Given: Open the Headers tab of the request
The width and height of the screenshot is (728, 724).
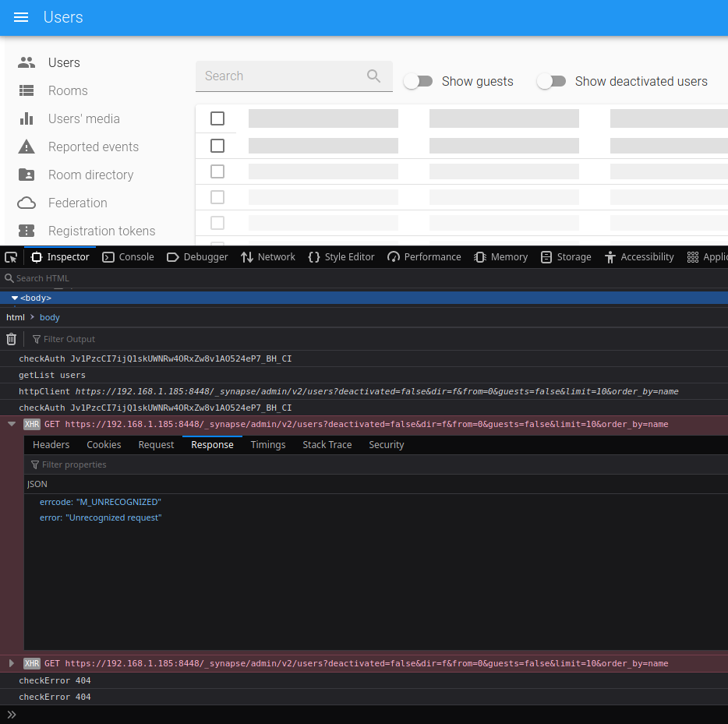Looking at the screenshot, I should point(51,444).
